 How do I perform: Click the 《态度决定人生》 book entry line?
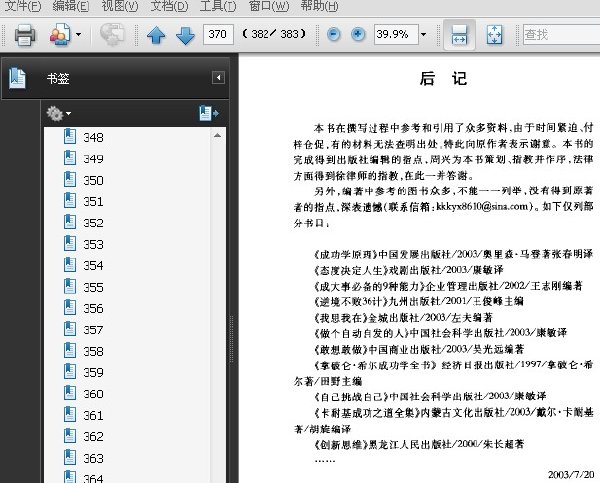pyautogui.click(x=408, y=270)
